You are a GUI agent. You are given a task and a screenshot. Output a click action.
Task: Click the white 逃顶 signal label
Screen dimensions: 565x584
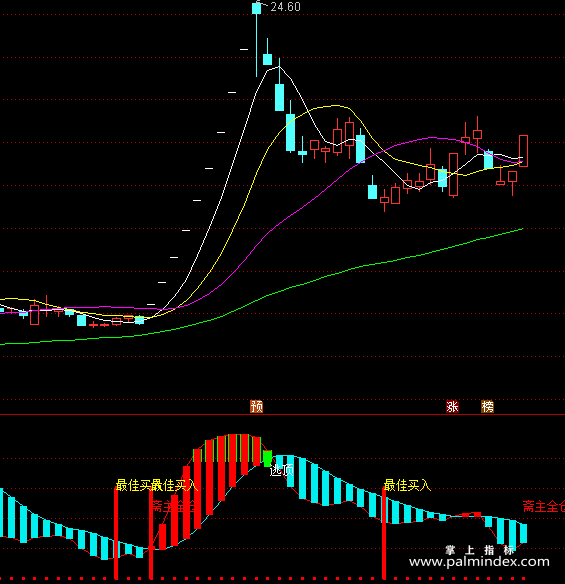tap(282, 470)
